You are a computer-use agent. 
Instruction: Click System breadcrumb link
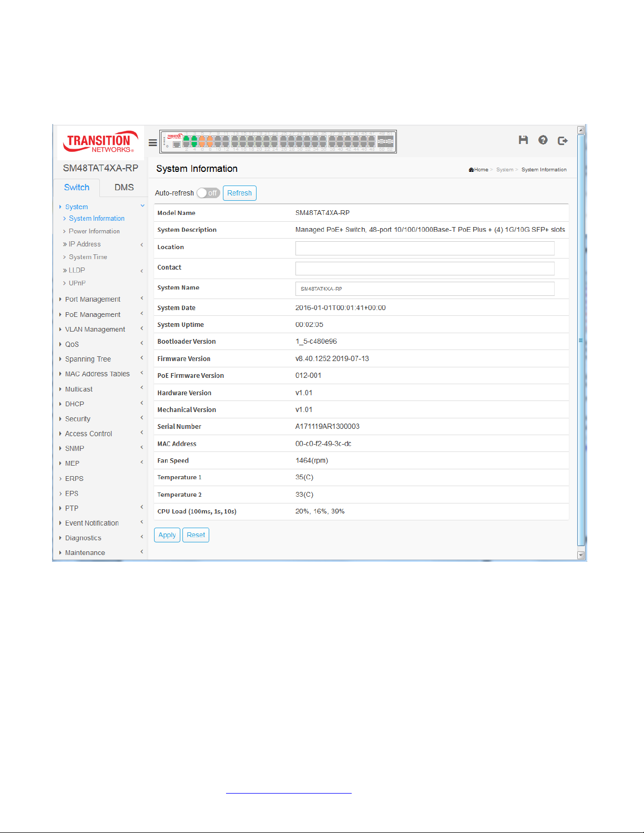click(x=505, y=170)
